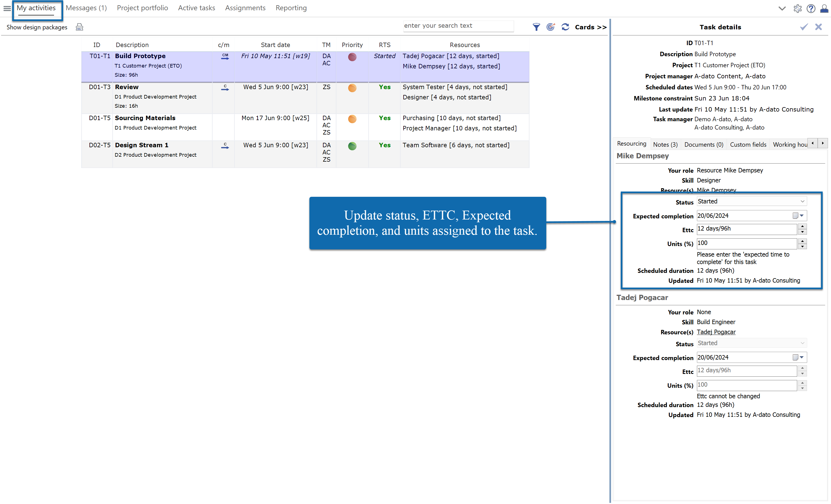Screen dimensions: 831x504
Task: Increase Mike Dempsey Ettc value
Action: [803, 226]
